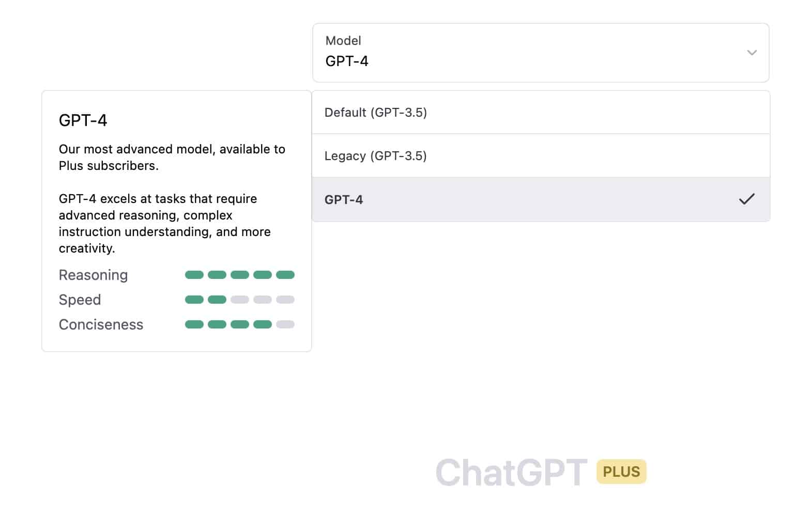This screenshot has height=532, width=795.
Task: Click the Reasoning label in the card
Action: pos(93,274)
